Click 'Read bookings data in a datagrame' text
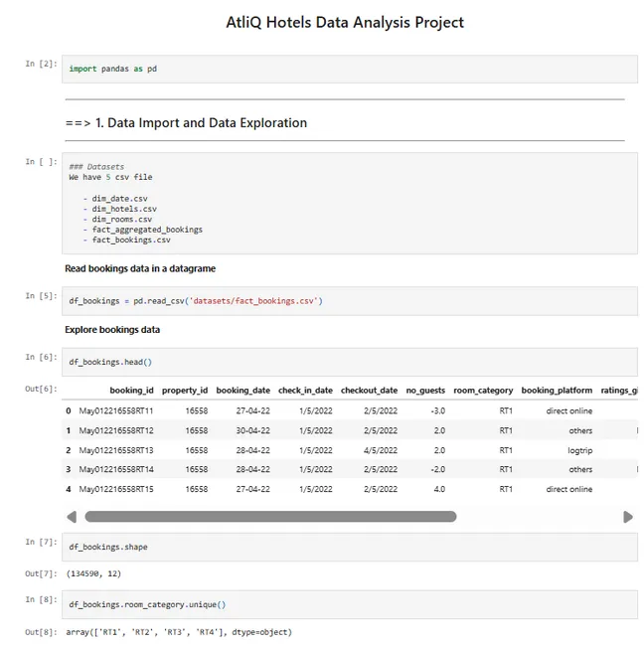 [x=140, y=268]
